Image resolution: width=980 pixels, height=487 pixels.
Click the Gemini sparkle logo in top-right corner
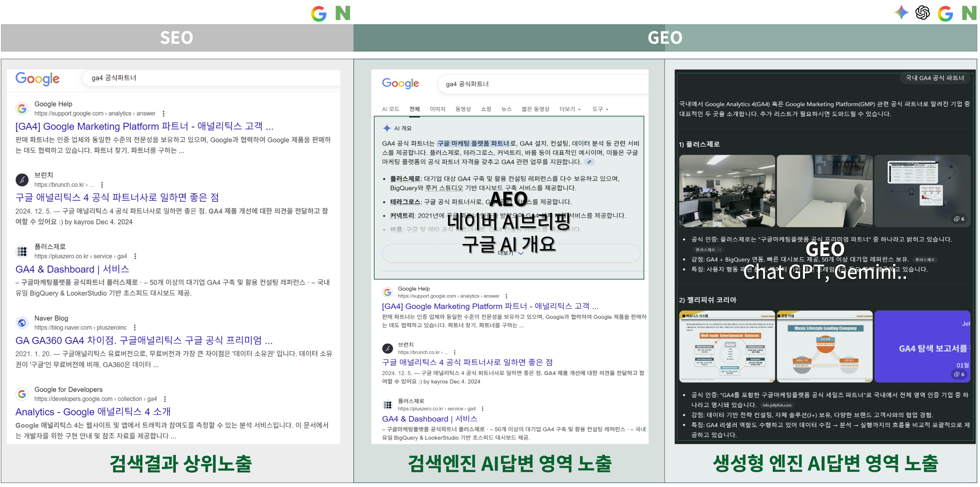[x=901, y=13]
